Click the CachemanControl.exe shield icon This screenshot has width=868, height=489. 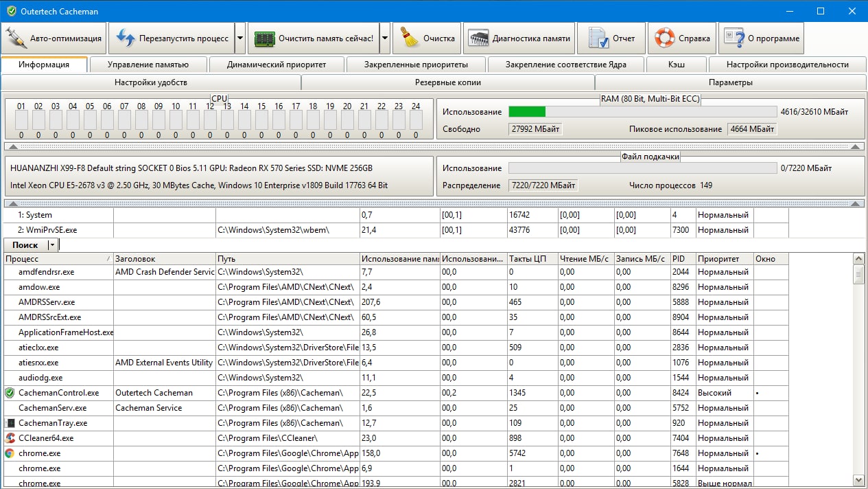10,393
